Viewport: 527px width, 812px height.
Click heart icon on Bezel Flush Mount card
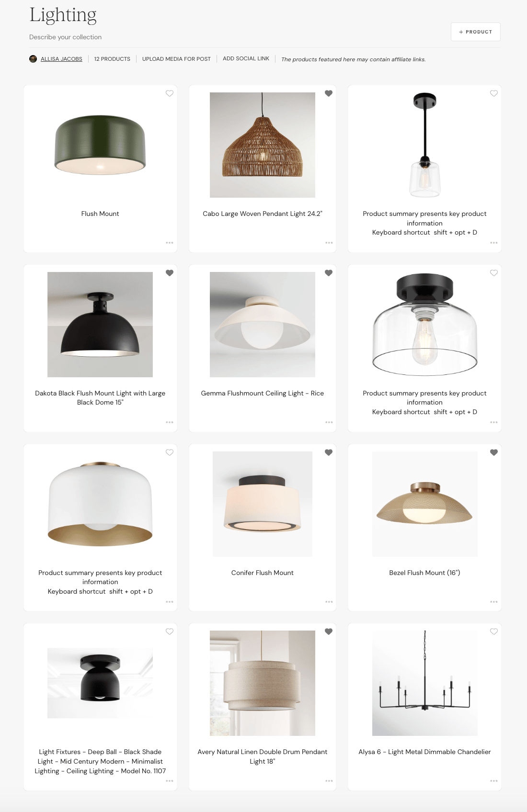(494, 452)
